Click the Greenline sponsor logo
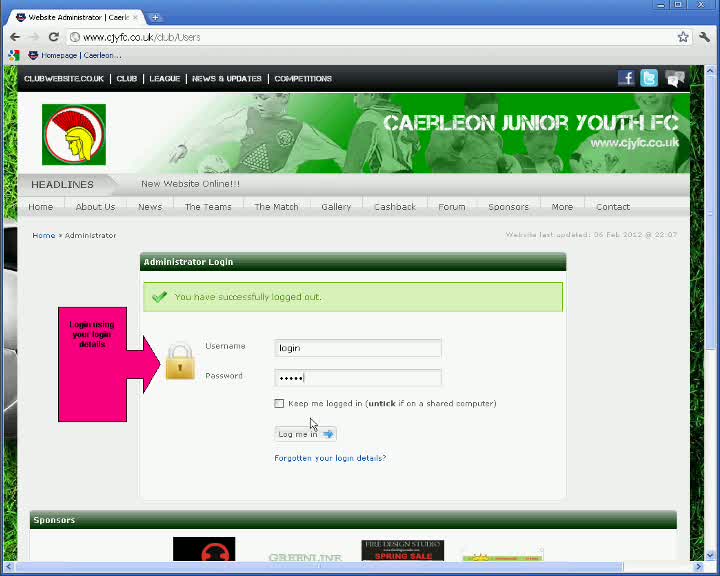Image resolution: width=720 pixels, height=576 pixels. 305,557
